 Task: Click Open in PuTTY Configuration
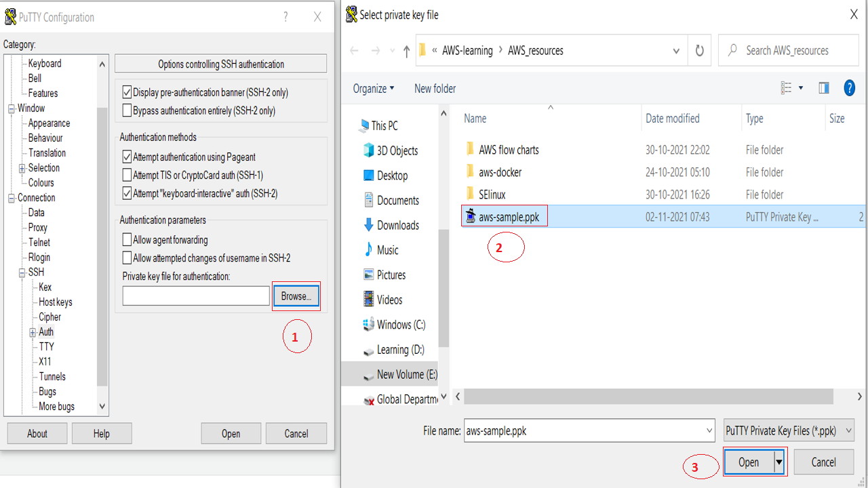tap(231, 434)
